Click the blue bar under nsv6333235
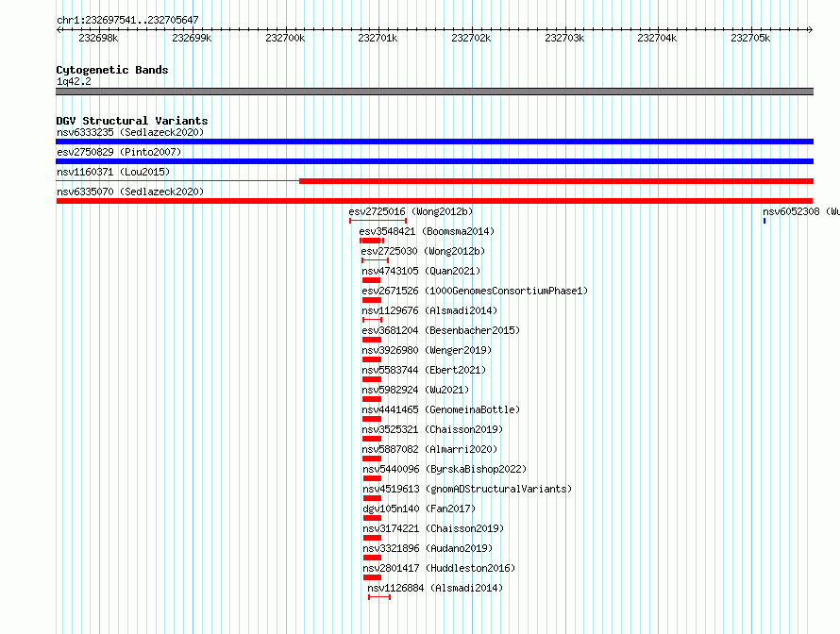840x634 pixels. 434,142
